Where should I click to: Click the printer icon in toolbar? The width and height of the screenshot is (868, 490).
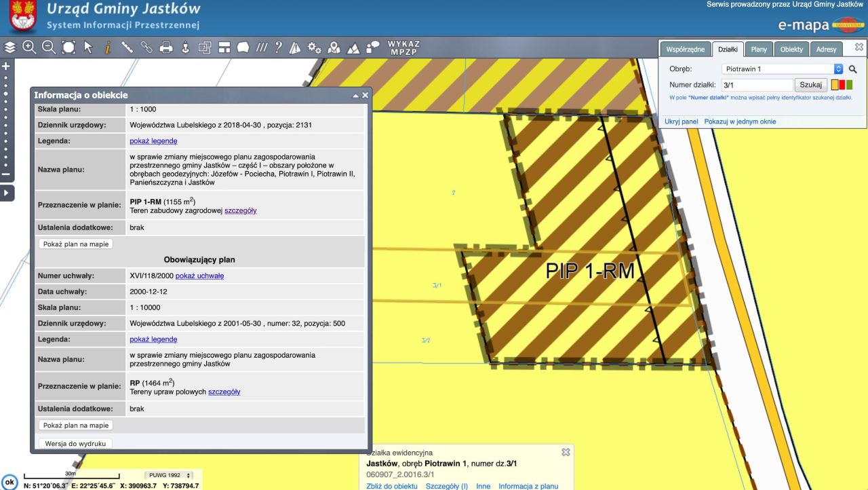click(x=165, y=48)
